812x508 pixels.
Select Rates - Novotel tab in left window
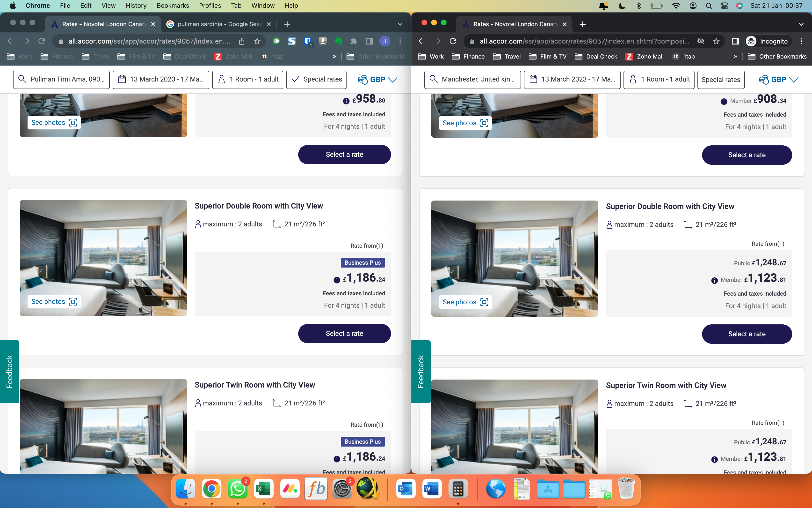tap(102, 24)
